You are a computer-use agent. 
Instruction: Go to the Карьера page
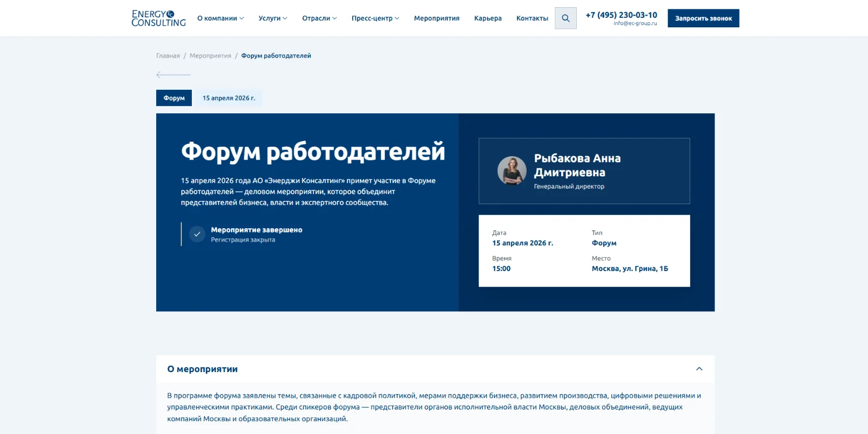[488, 18]
